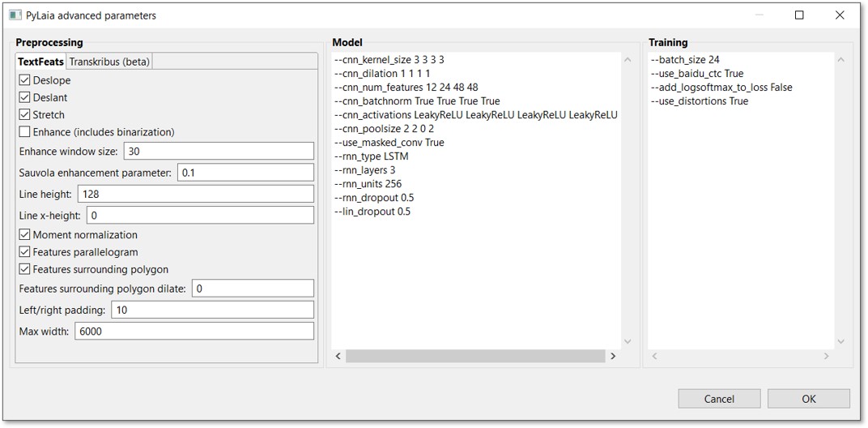The width and height of the screenshot is (868, 428).
Task: Disable the Deslant option
Action: [25, 97]
